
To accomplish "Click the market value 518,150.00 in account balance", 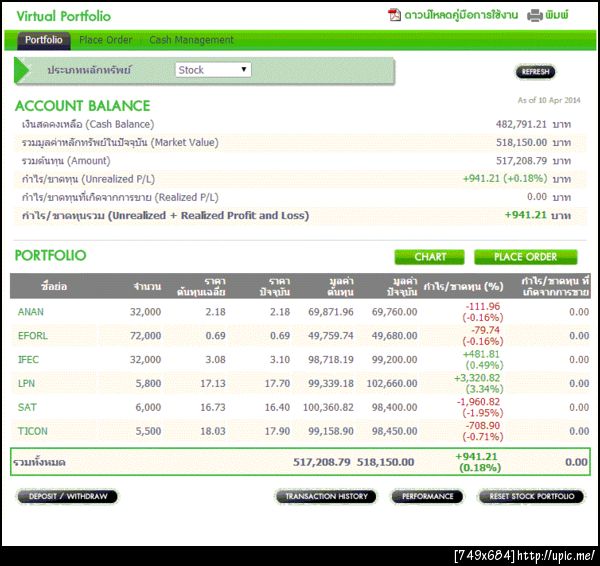I will 522,142.
